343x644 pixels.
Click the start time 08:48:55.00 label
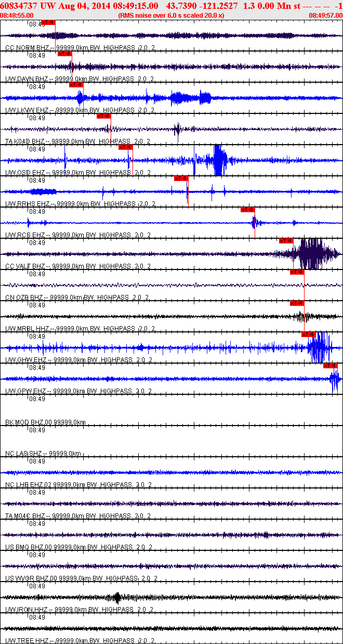pyautogui.click(x=18, y=16)
